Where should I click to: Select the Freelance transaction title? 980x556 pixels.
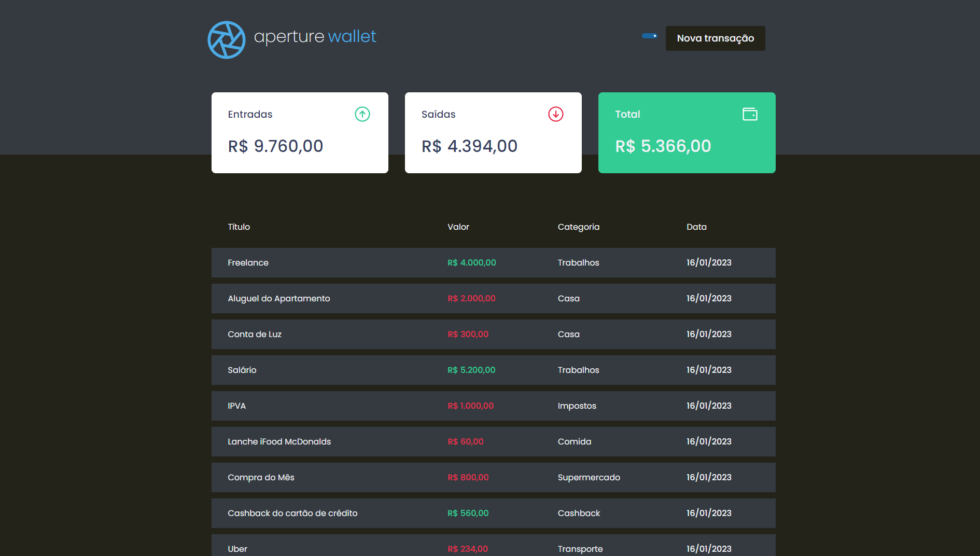(x=248, y=262)
